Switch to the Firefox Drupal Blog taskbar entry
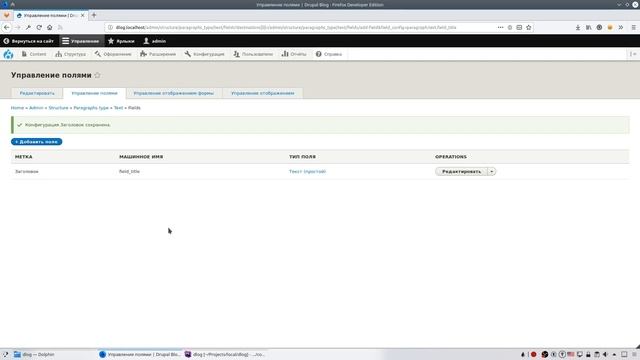The image size is (640, 360). [x=140, y=354]
